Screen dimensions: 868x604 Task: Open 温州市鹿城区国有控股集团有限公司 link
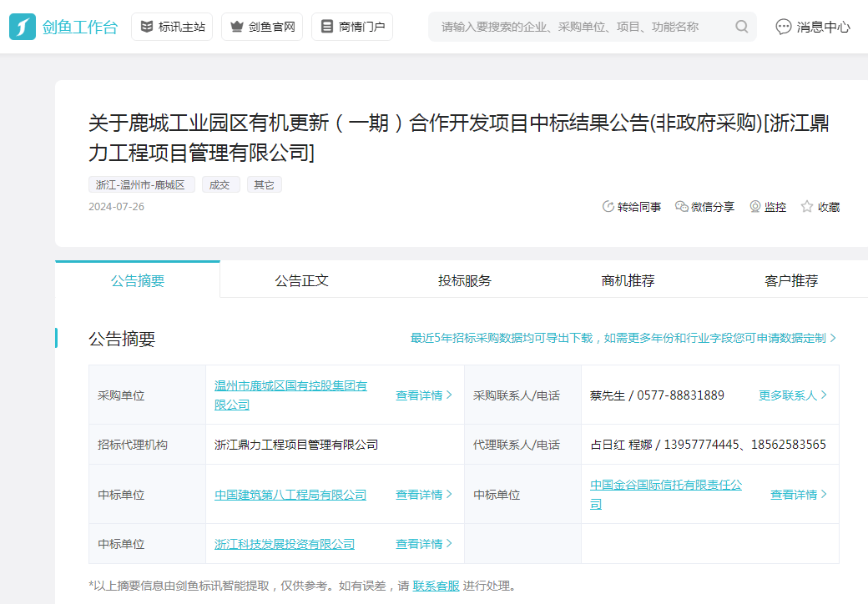pyautogui.click(x=290, y=395)
